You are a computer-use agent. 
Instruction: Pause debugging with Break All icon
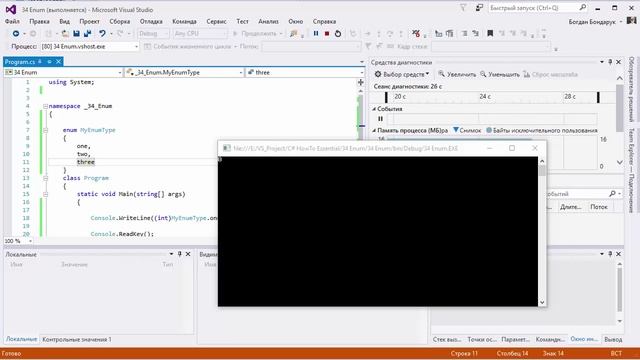pyautogui.click(x=316, y=33)
